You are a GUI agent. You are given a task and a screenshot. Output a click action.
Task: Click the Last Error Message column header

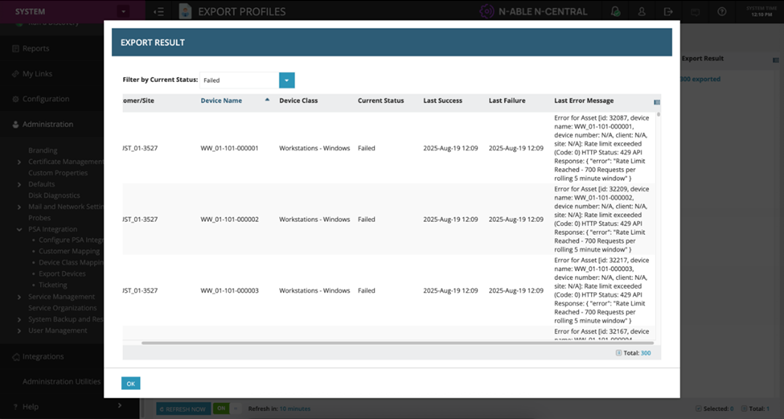pos(584,101)
